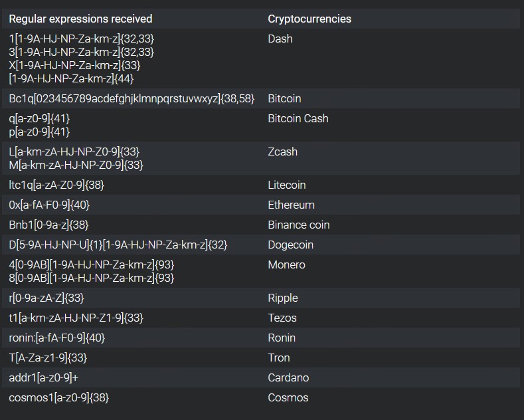Viewport: 524px width, 420px height.
Task: Click the Dogecoin regex starting with D[5-9A-HJ-NP-U]
Action: click(118, 245)
